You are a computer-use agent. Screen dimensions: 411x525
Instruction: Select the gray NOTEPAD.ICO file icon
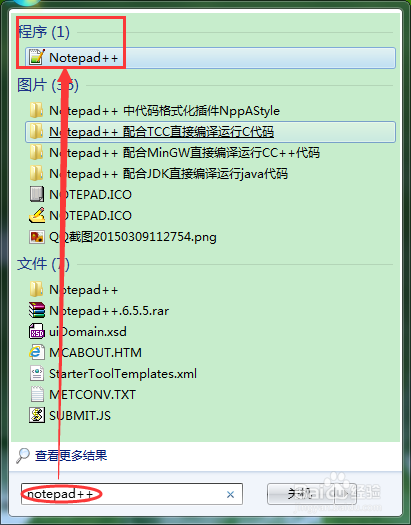pos(36,194)
